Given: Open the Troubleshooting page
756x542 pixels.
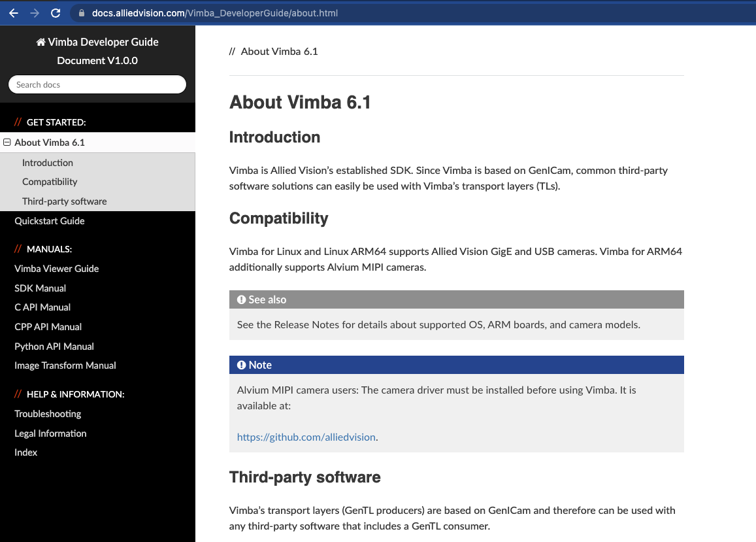Looking at the screenshot, I should 48,414.
